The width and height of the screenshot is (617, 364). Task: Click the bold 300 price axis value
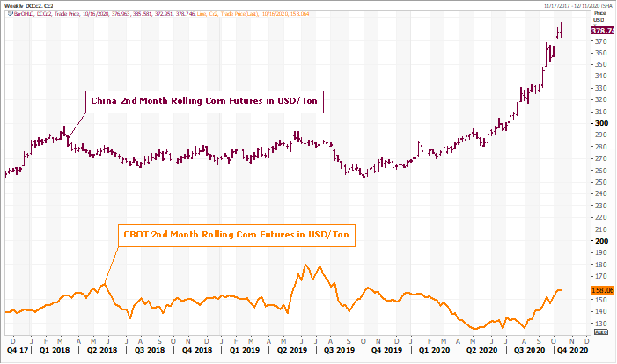point(601,123)
